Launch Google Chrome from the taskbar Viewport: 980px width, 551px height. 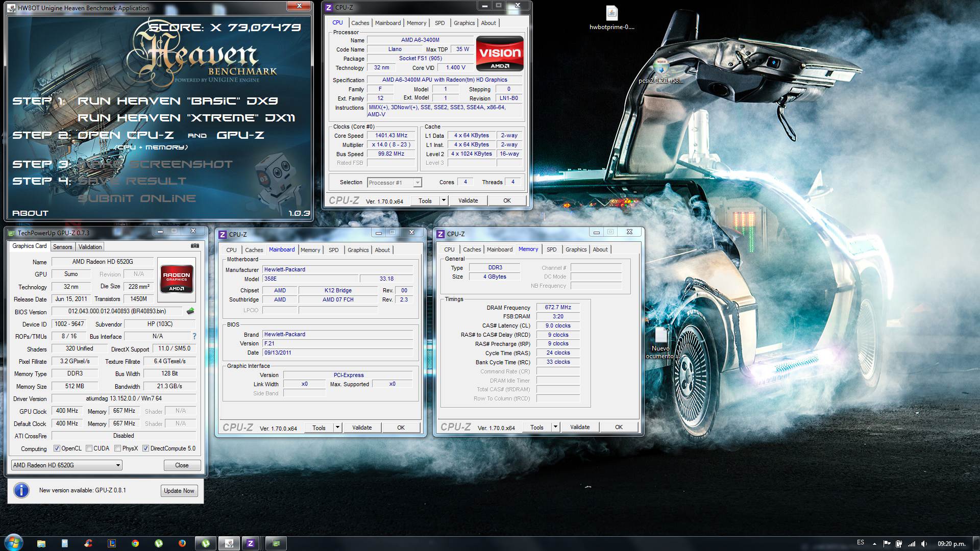click(x=135, y=543)
